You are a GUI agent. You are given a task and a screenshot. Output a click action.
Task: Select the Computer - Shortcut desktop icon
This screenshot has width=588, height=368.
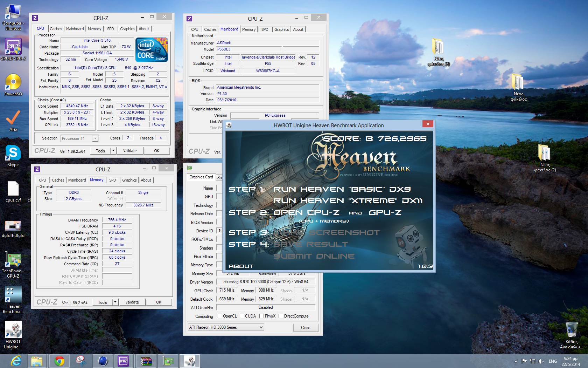tap(13, 16)
